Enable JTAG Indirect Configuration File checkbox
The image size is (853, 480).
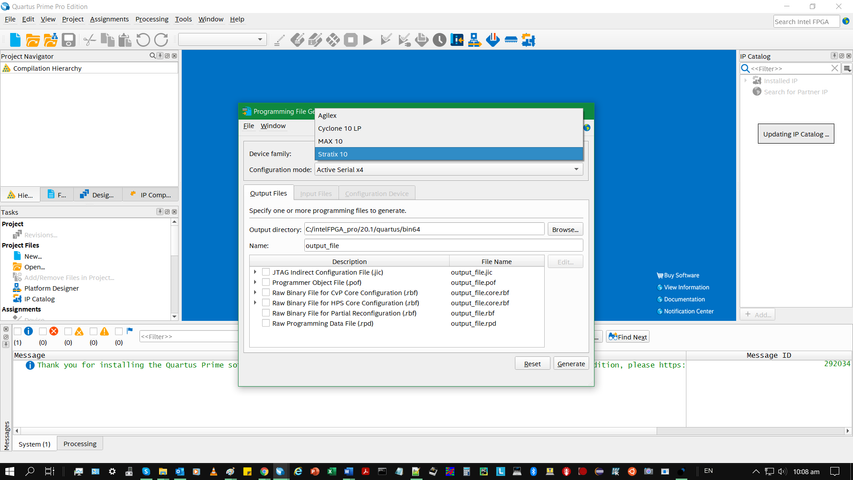tap(266, 272)
